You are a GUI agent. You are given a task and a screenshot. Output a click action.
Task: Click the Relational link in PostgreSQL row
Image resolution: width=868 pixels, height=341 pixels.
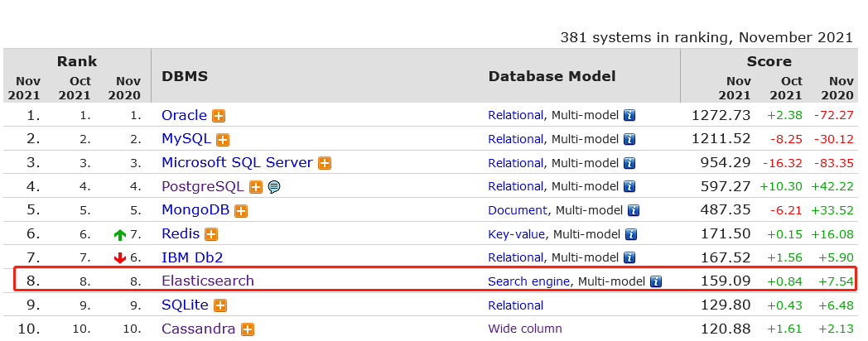click(515, 187)
